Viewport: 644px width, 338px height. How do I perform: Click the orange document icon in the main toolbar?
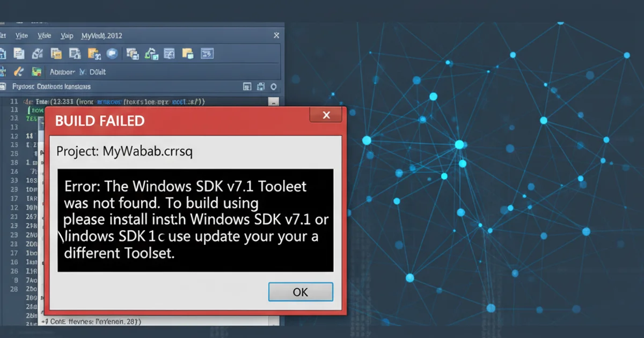56,53
